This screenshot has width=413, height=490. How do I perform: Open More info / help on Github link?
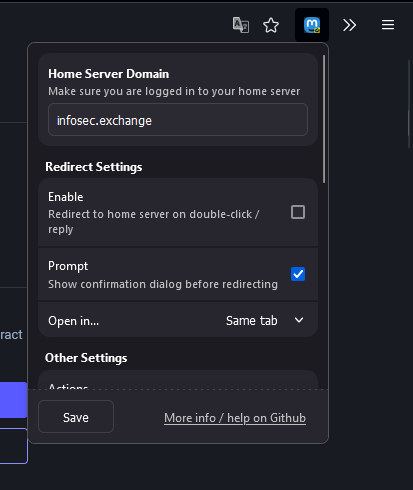click(235, 418)
